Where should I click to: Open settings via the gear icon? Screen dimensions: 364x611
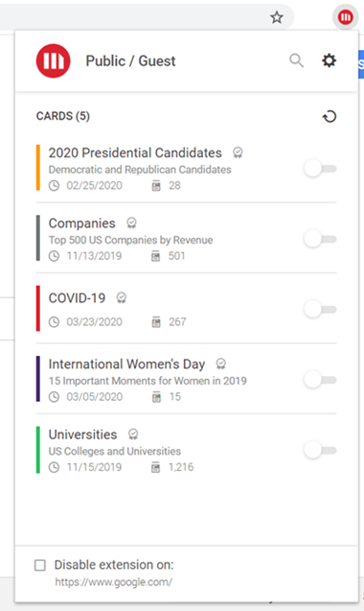point(329,60)
